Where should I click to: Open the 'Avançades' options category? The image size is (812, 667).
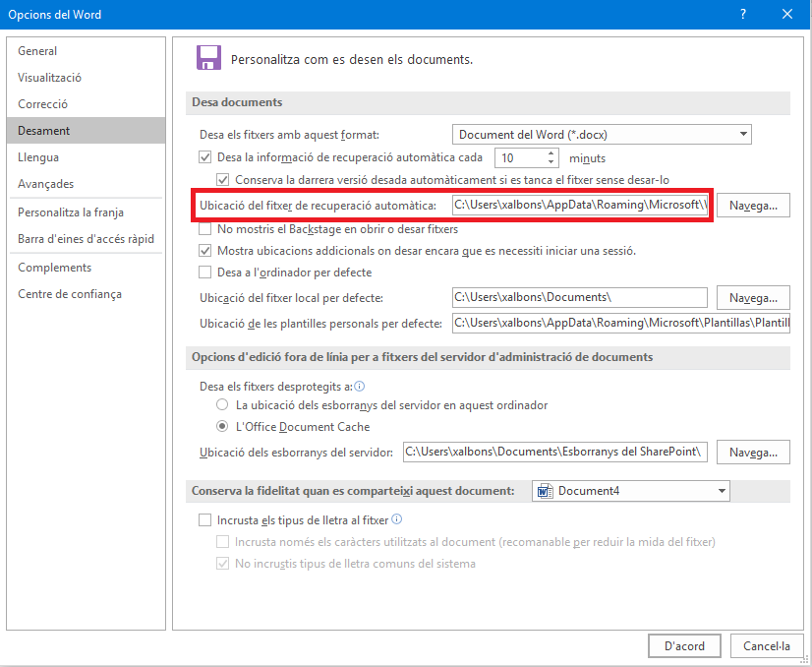click(x=45, y=184)
